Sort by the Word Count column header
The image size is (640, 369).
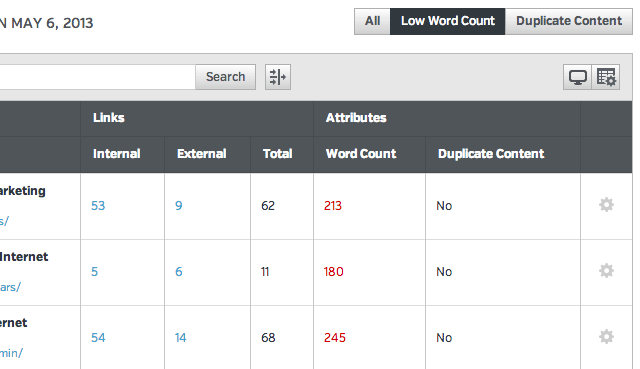(361, 154)
